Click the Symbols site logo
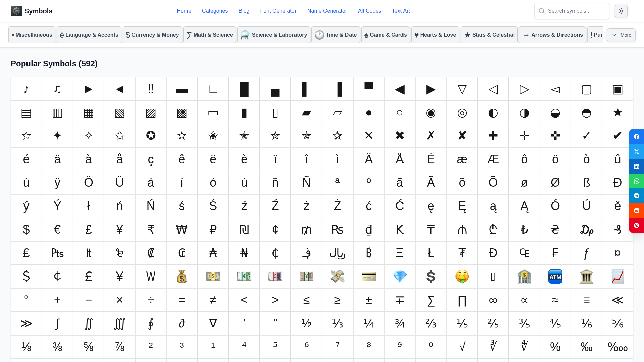This screenshot has height=362, width=644. point(32,11)
